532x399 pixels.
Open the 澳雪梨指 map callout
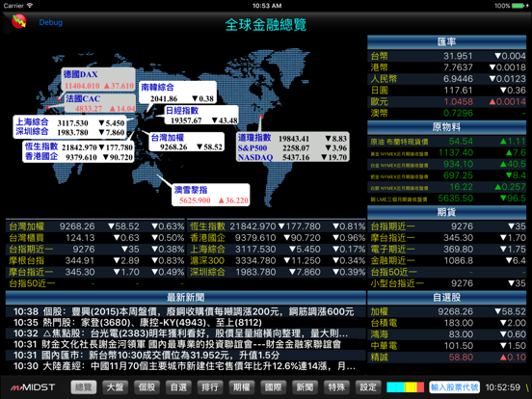(211, 195)
